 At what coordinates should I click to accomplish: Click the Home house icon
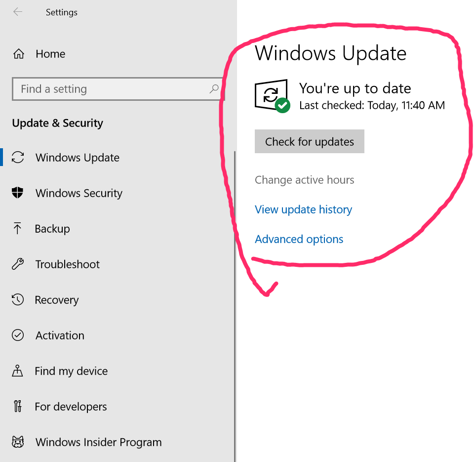coord(19,54)
